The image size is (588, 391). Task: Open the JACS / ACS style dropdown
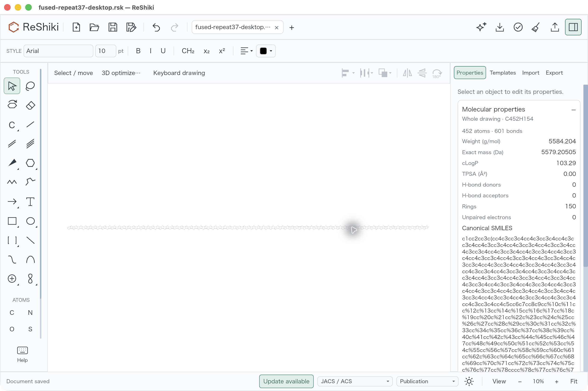[x=355, y=381]
